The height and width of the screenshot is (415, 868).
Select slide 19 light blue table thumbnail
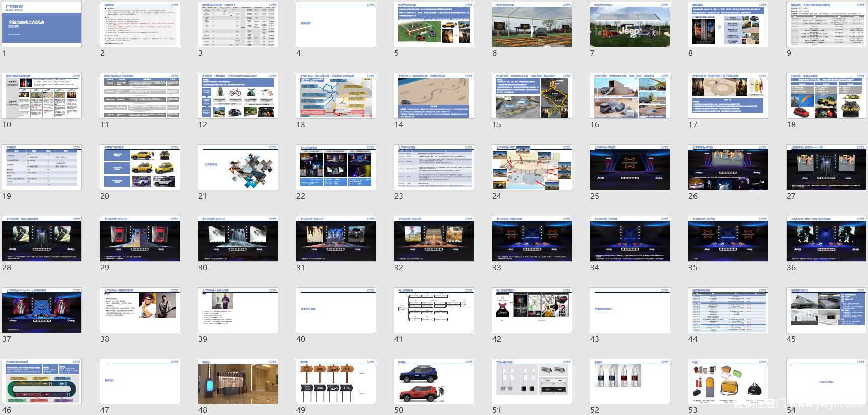pyautogui.click(x=42, y=167)
